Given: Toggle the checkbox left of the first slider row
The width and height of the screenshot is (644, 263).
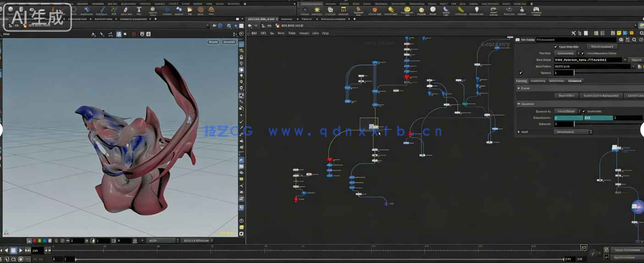Looking at the screenshot, I should pos(521,73).
